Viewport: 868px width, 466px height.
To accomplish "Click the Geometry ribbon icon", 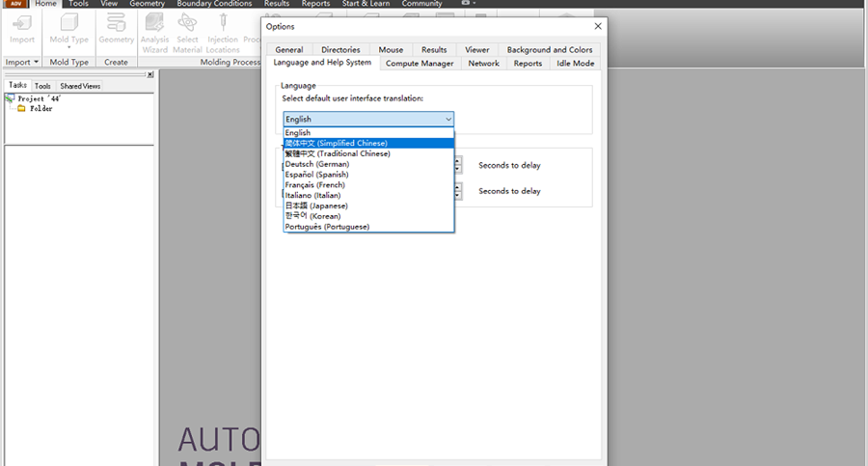I will pos(117,30).
